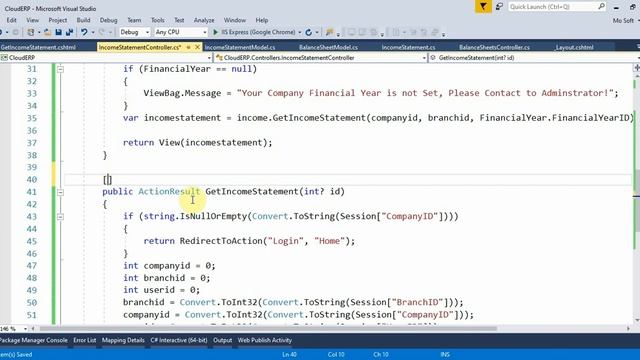
Task: Open the Analyze menu
Action: click(204, 20)
